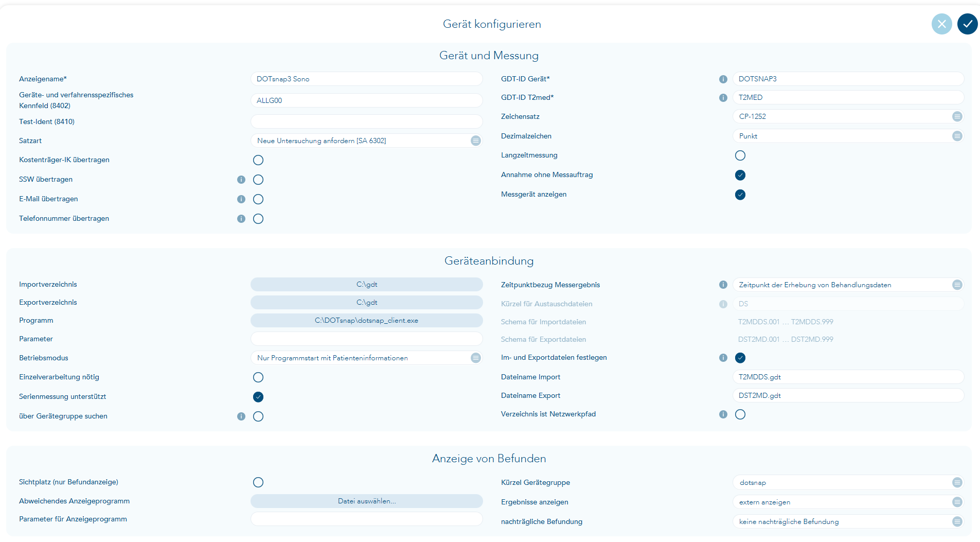Click the Programm dotsnap_client.exe path button
The image size is (980, 542).
366,321
